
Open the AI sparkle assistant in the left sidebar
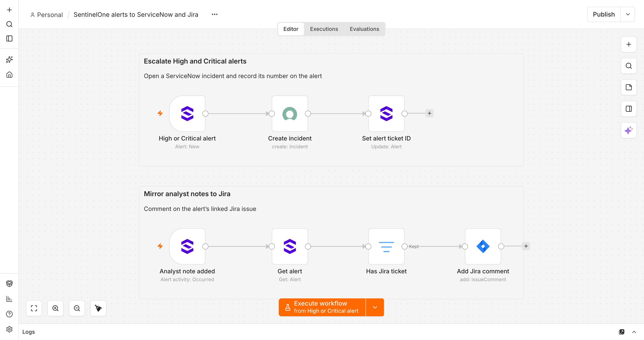click(x=9, y=59)
